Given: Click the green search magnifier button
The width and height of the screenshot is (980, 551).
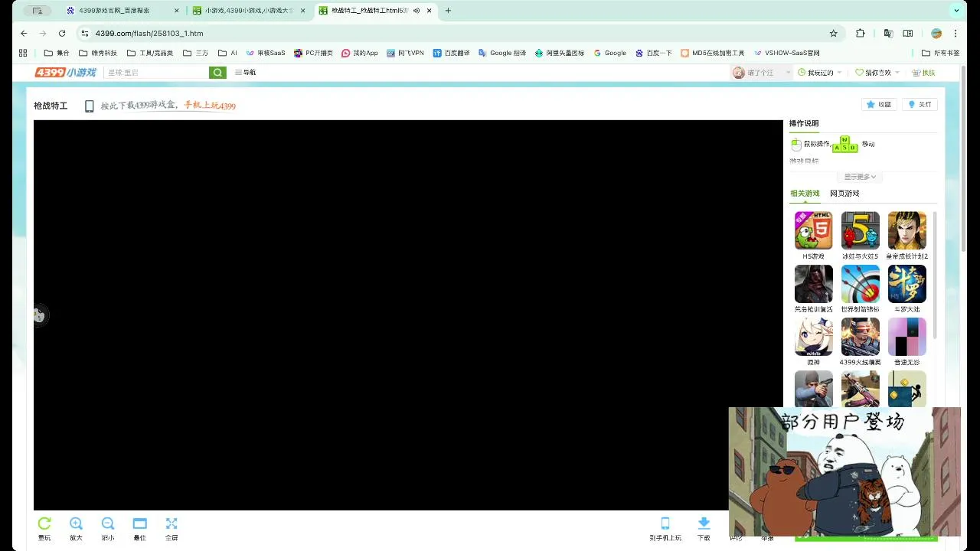Looking at the screenshot, I should click(218, 72).
